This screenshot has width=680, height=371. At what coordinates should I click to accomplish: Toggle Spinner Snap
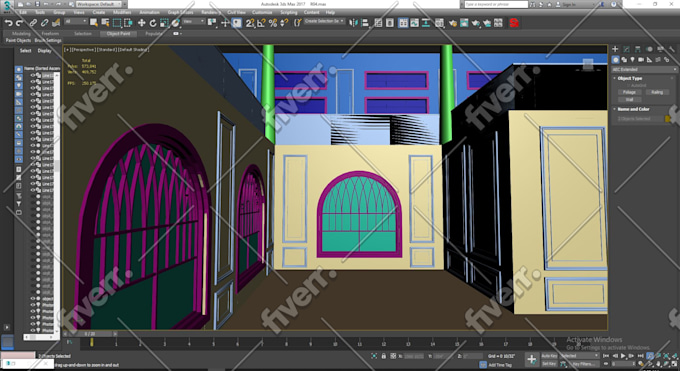pos(284,23)
